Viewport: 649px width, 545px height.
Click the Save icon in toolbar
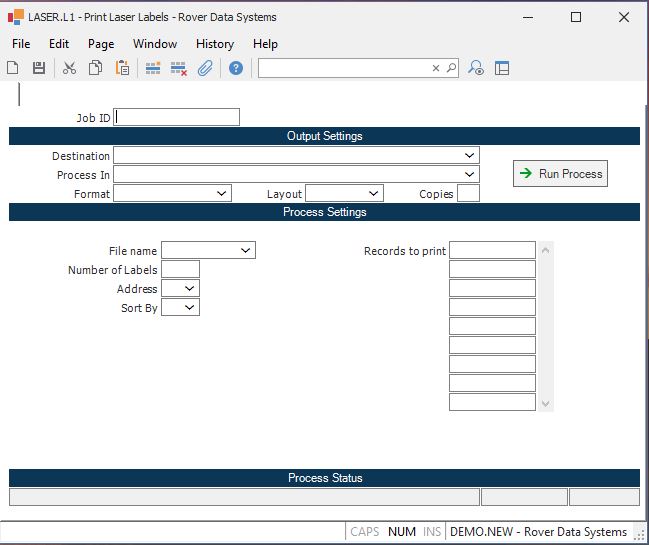click(x=39, y=68)
